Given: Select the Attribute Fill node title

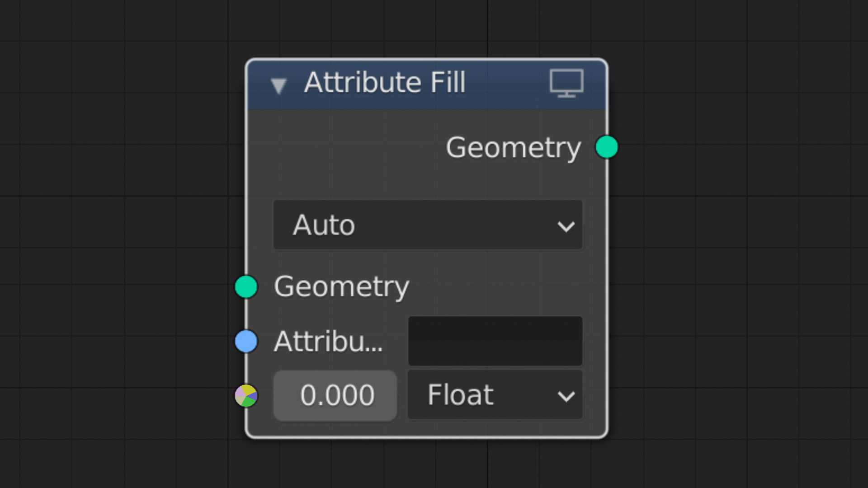Looking at the screenshot, I should tap(385, 83).
